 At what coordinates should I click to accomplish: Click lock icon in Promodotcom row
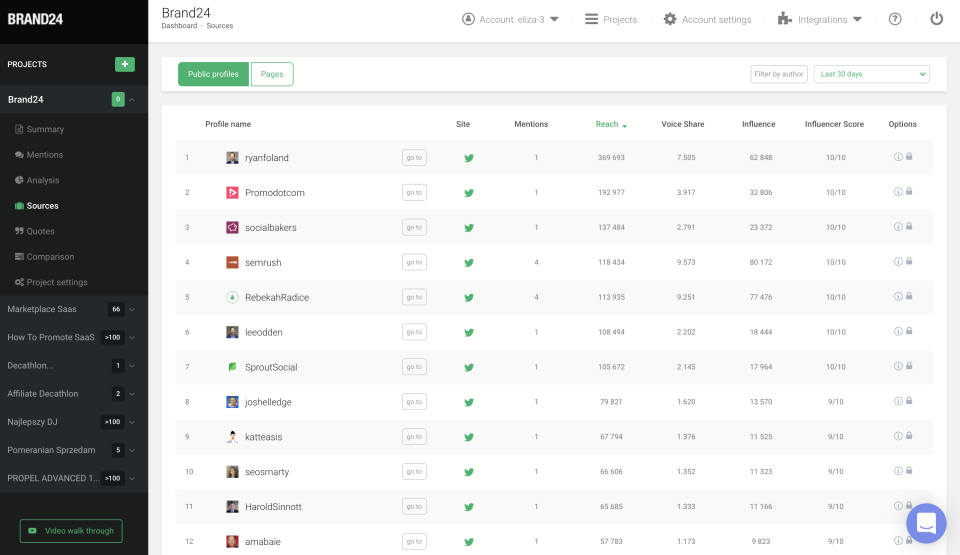(x=909, y=192)
